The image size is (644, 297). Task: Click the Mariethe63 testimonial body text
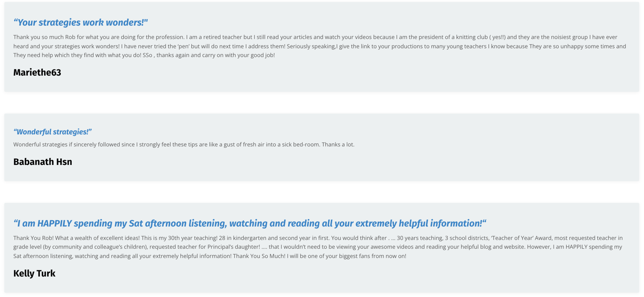(x=320, y=46)
